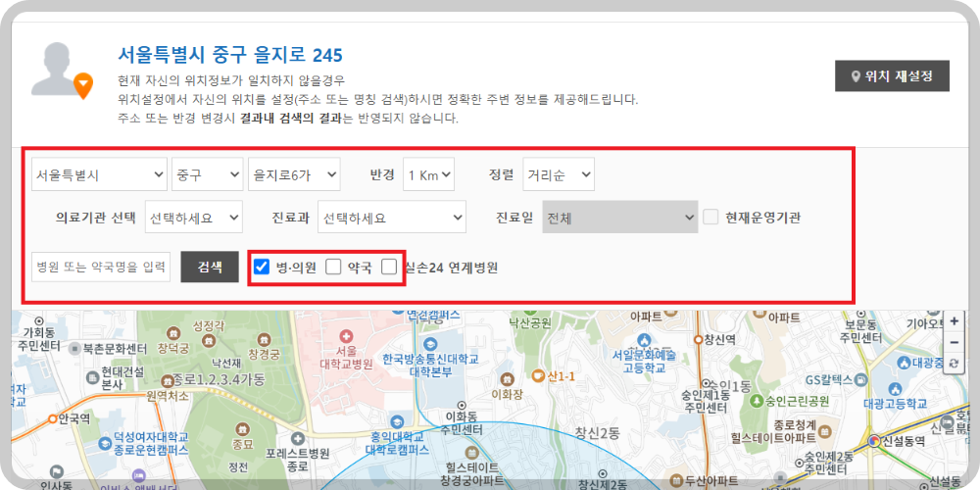Click the 현대건설 본사 building marker

92,377
